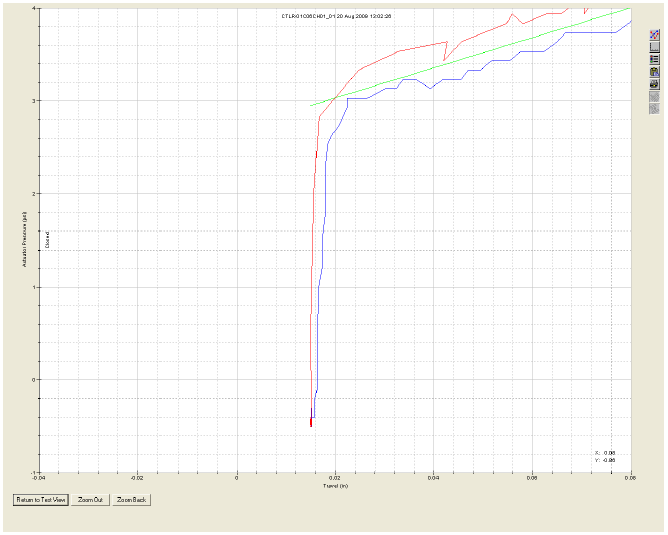Click the red pressure curve
Viewport: 668px width, 535px height.
click(x=400, y=48)
